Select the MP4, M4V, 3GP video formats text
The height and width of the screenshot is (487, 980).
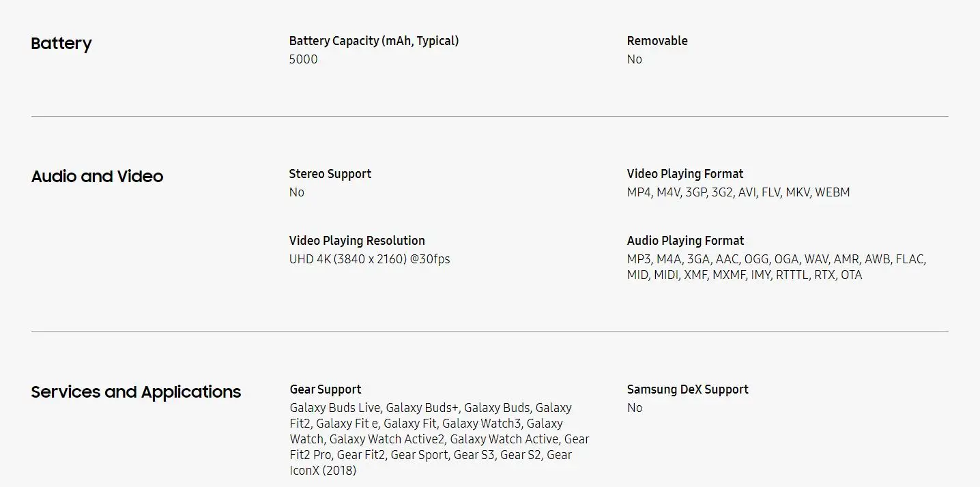738,192
